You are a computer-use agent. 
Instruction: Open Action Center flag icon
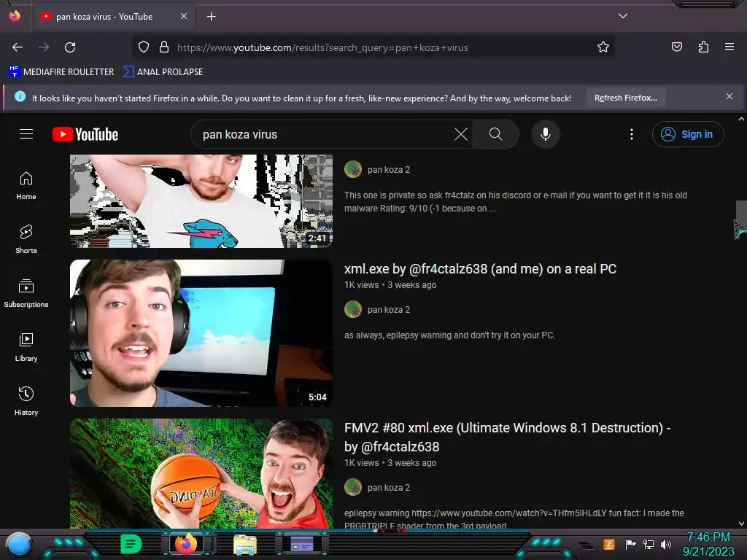[630, 544]
